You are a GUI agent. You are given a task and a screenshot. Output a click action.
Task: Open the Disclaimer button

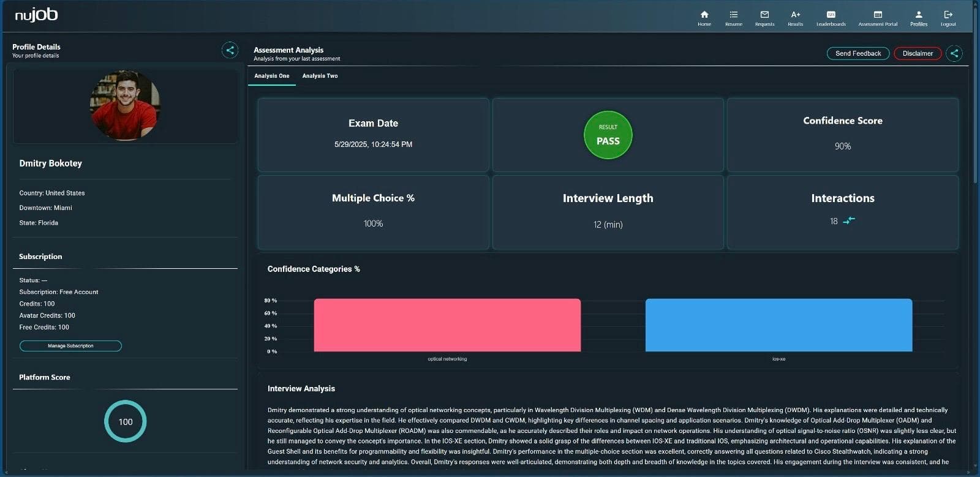click(x=917, y=53)
